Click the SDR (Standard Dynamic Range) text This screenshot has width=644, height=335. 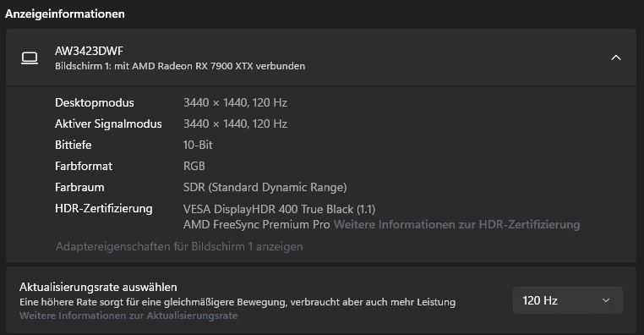point(265,188)
